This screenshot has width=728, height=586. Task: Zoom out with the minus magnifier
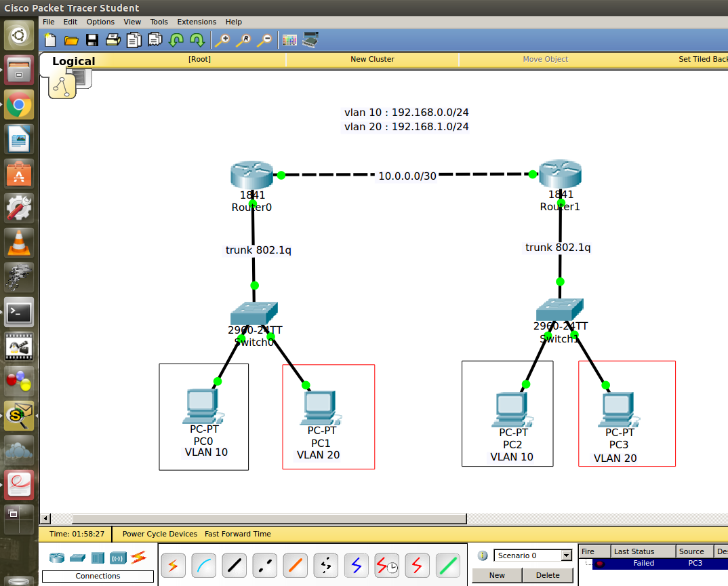coord(264,41)
